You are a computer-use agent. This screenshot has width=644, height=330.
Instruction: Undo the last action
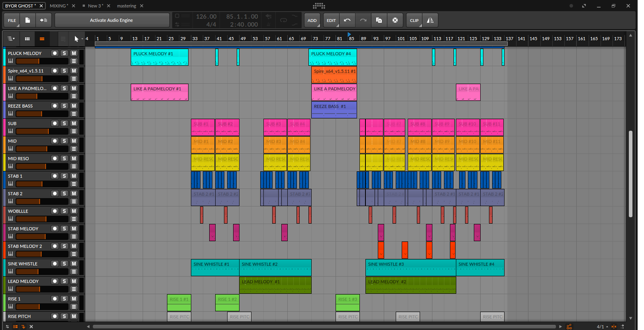click(347, 20)
